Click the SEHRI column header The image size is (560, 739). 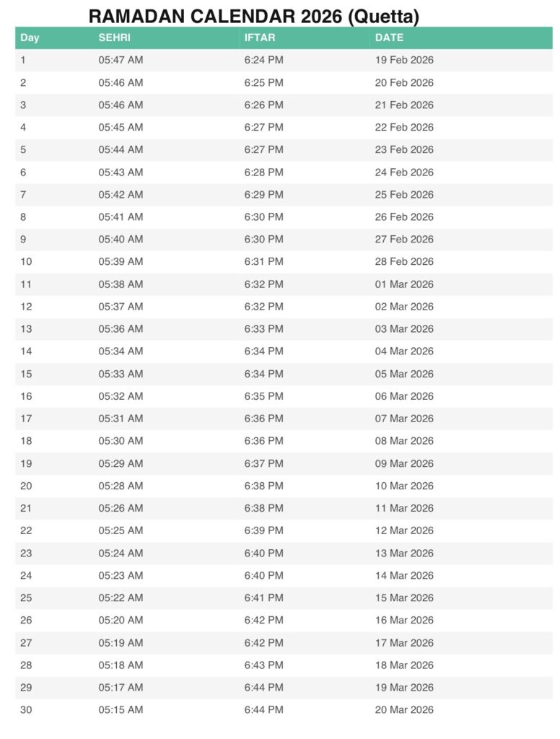[x=115, y=38]
